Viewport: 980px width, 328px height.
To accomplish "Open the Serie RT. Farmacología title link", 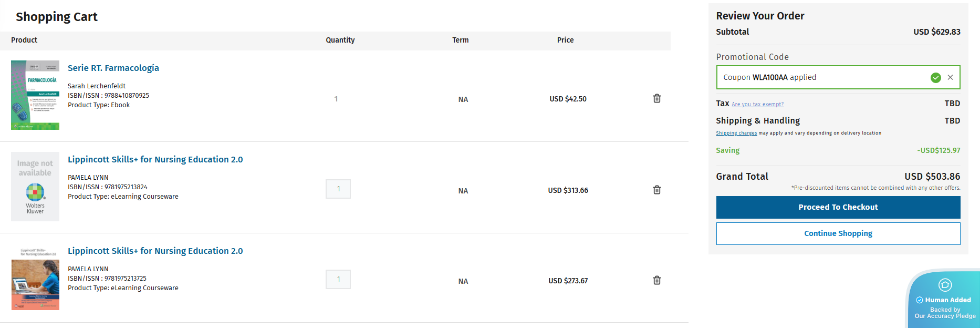I will pyautogui.click(x=113, y=68).
